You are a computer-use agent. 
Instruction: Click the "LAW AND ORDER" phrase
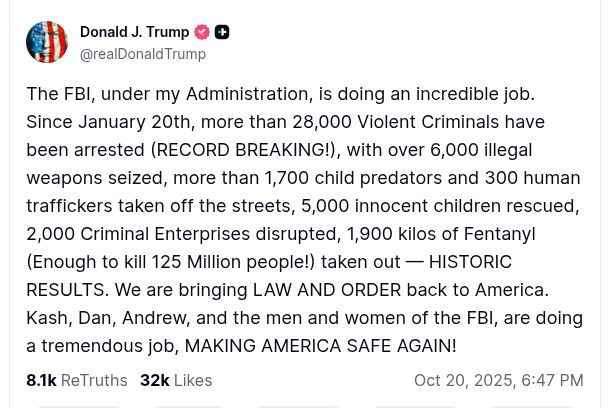323,289
